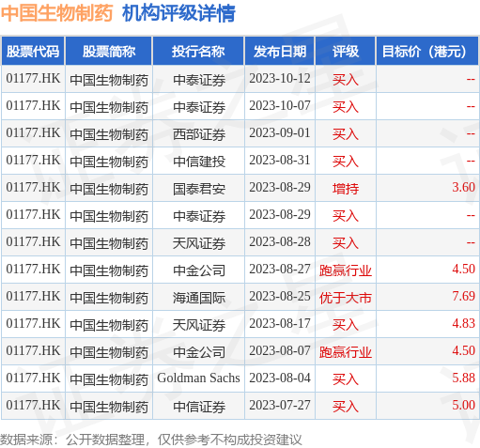Click 01177.HK in the 国泰君安 row
Image resolution: width=480 pixels, height=448 pixels.
(x=33, y=188)
